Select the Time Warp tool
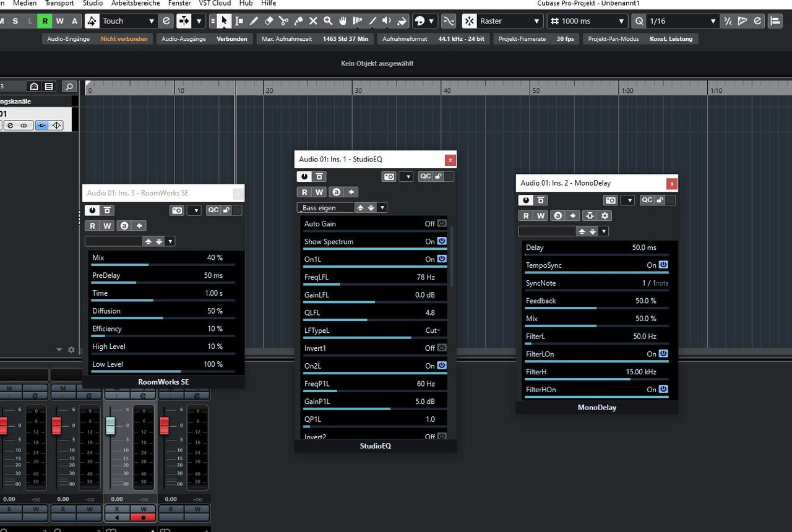792x532 pixels. pyautogui.click(x=358, y=21)
